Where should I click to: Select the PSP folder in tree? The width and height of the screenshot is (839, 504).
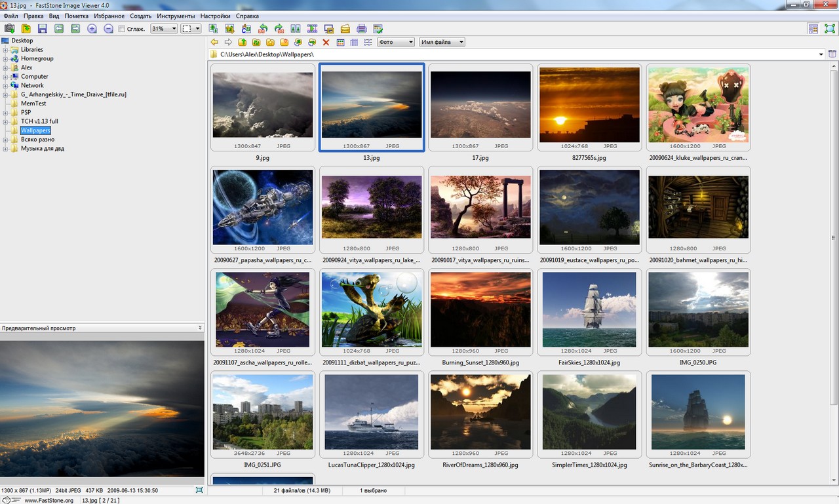point(26,113)
